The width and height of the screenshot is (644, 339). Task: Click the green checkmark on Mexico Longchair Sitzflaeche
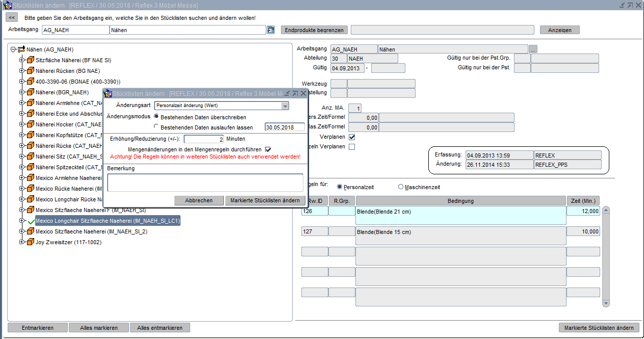tap(31, 221)
